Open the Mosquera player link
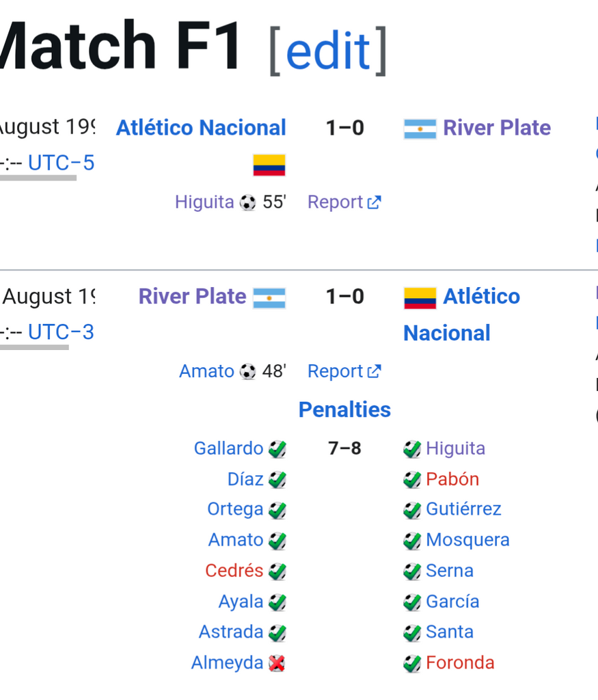The width and height of the screenshot is (598, 700). (x=467, y=540)
